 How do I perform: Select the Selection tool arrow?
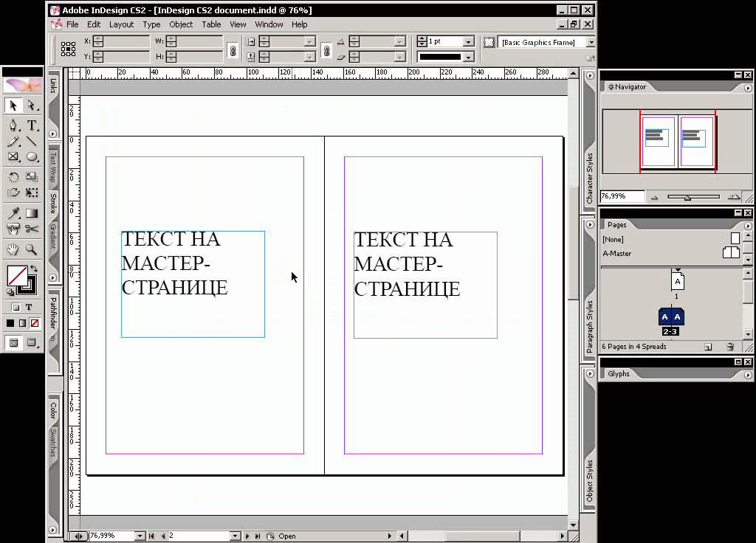coord(13,105)
